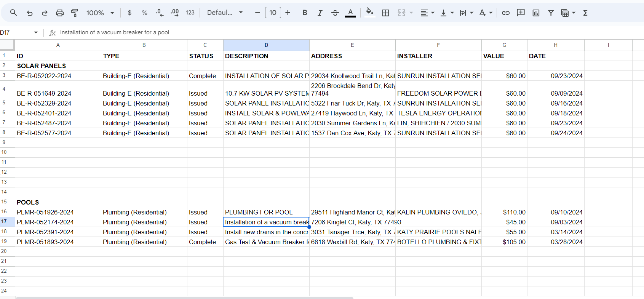The width and height of the screenshot is (644, 299).
Task: Select the INSTALLER header cell
Action: (x=438, y=56)
